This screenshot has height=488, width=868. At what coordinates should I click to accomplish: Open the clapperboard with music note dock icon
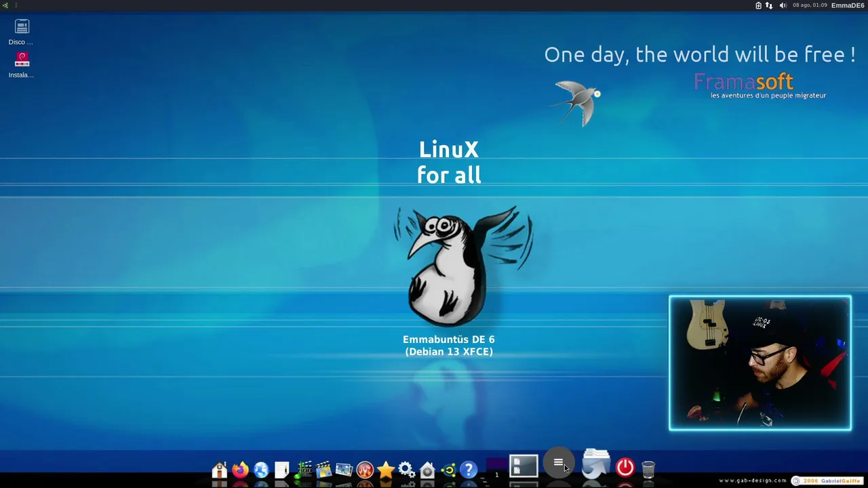[303, 470]
